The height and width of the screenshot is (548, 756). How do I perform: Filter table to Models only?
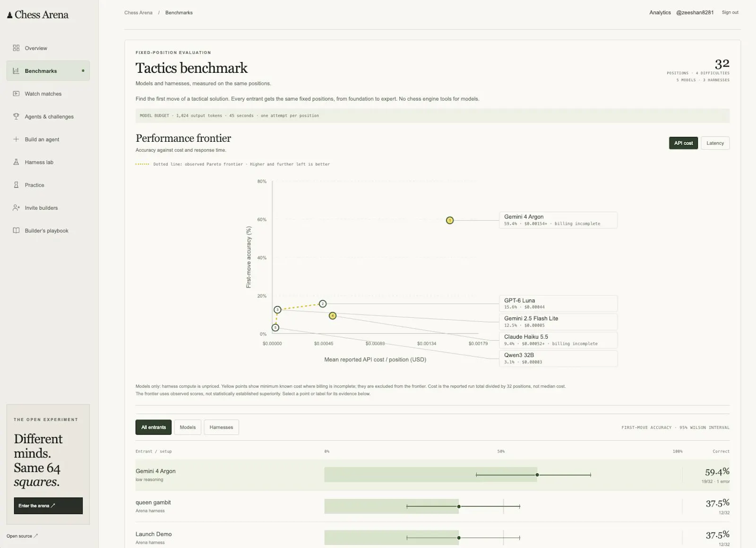(188, 427)
